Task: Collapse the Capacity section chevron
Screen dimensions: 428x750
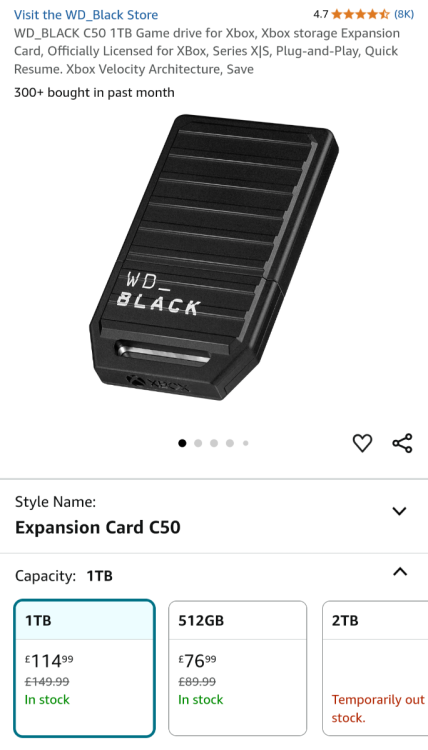Action: click(x=400, y=571)
